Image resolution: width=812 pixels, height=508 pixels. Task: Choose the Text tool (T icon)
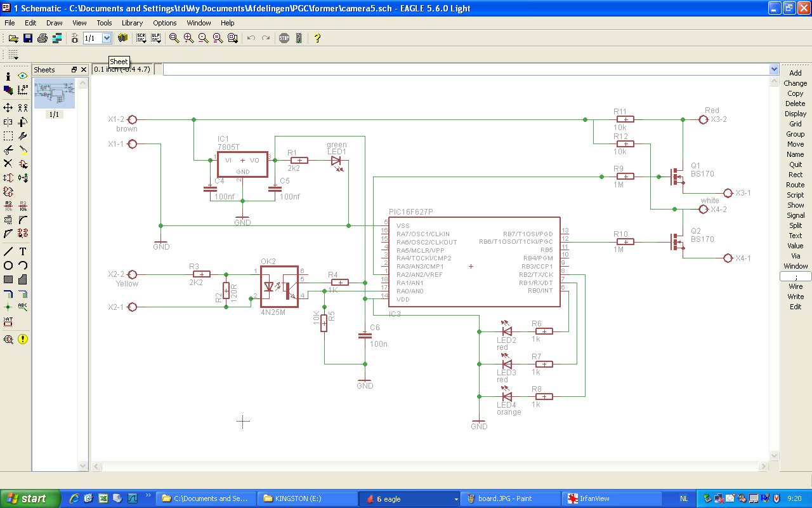(x=23, y=251)
